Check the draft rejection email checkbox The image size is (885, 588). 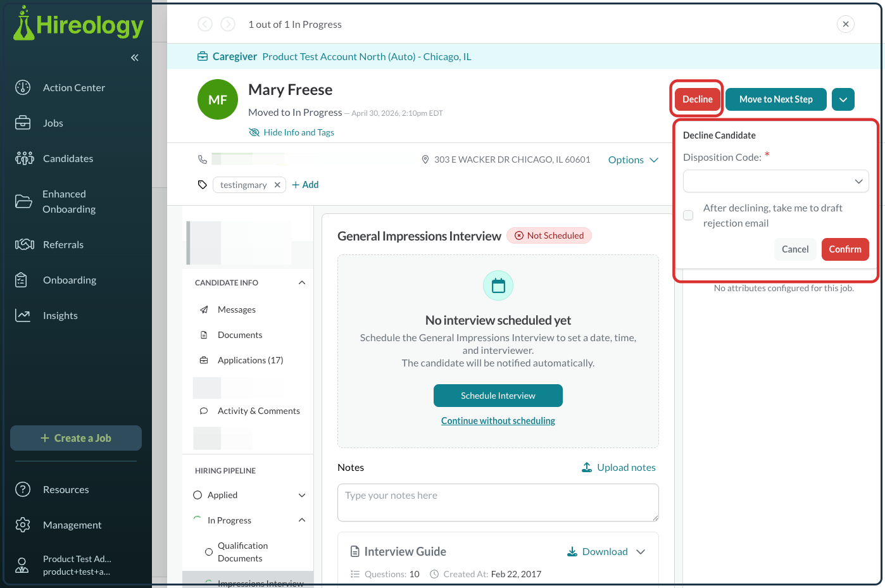[688, 215]
